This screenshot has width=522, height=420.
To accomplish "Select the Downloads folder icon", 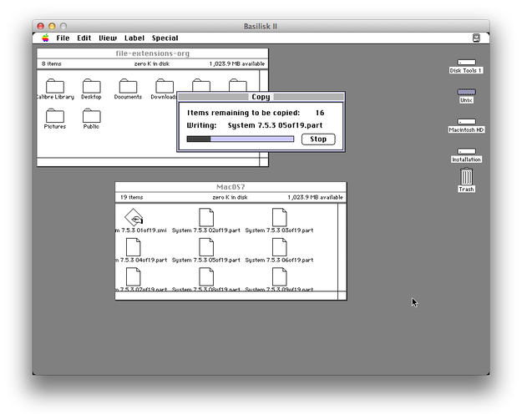I will (165, 86).
